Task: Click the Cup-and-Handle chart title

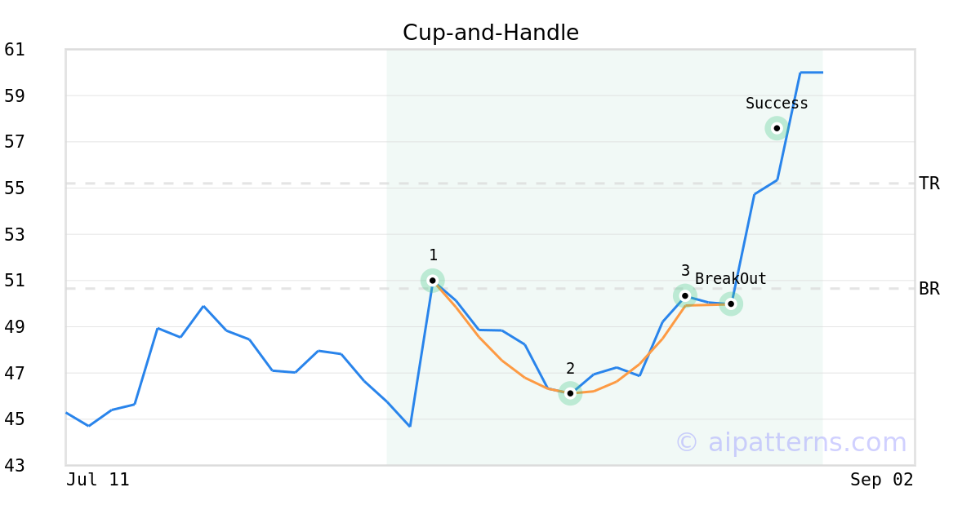Action: [491, 33]
